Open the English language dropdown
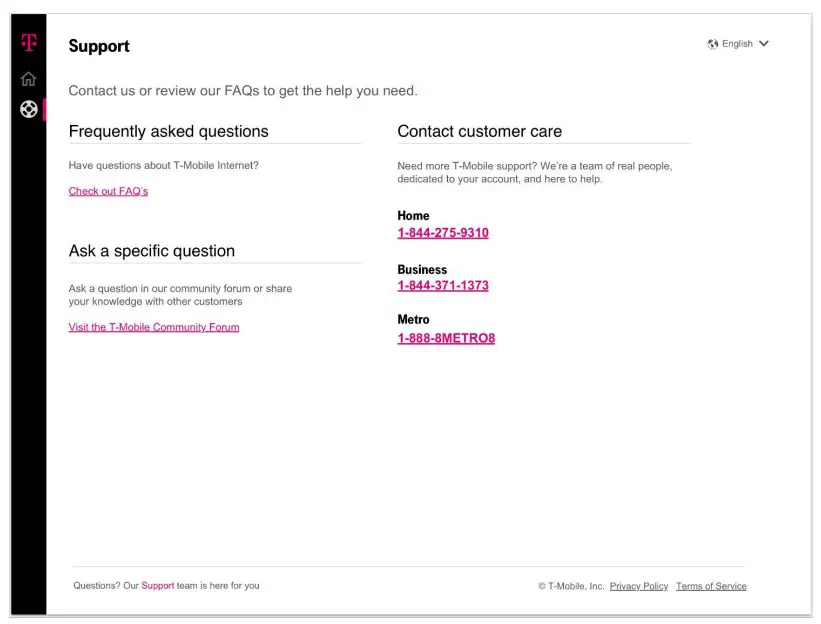Image resolution: width=821 pixels, height=624 pixels. 737,44
